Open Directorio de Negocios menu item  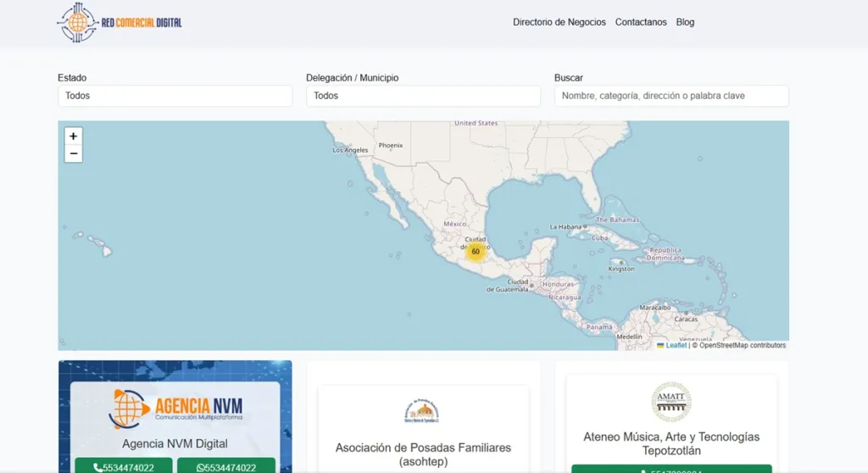[559, 22]
